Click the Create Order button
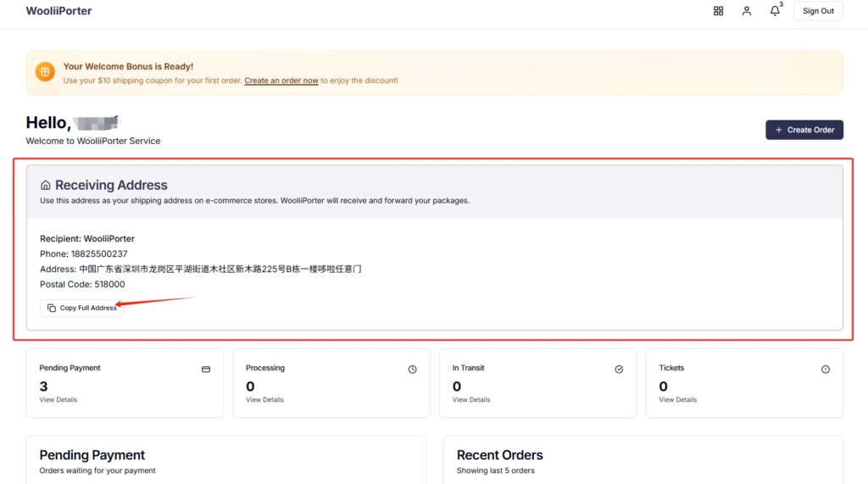Viewport: 868px width, 484px height. coord(804,130)
